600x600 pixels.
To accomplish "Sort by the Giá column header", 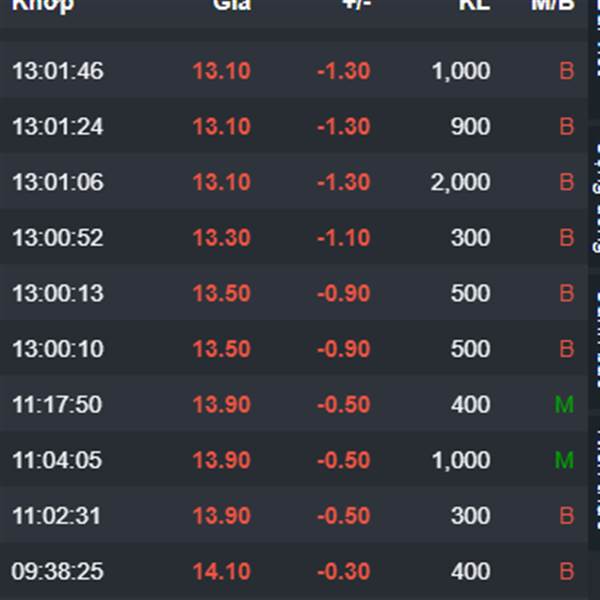I will point(232,5).
